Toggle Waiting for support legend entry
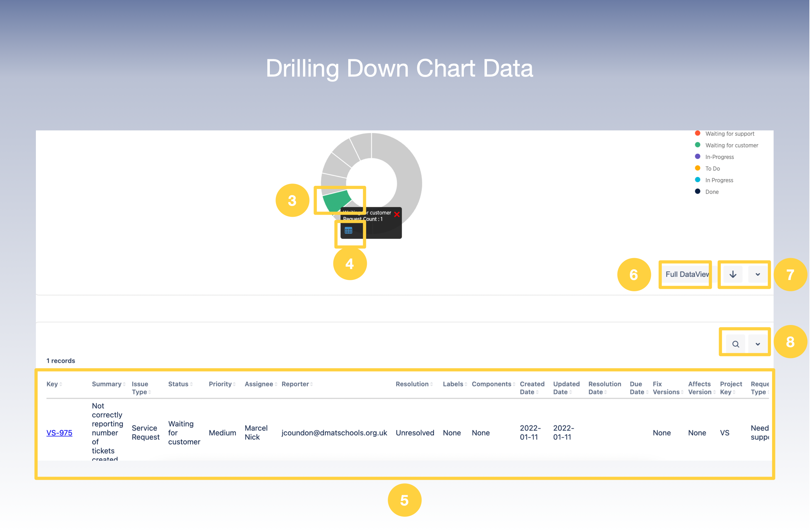 pos(729,134)
